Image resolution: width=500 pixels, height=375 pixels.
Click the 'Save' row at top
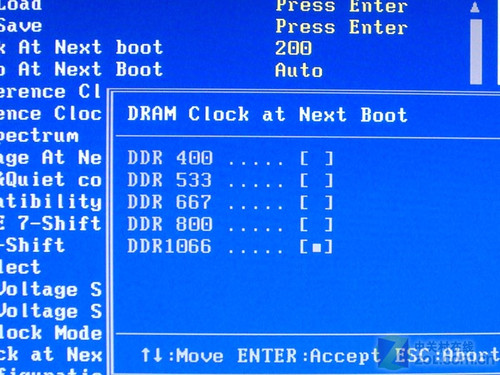point(21,26)
